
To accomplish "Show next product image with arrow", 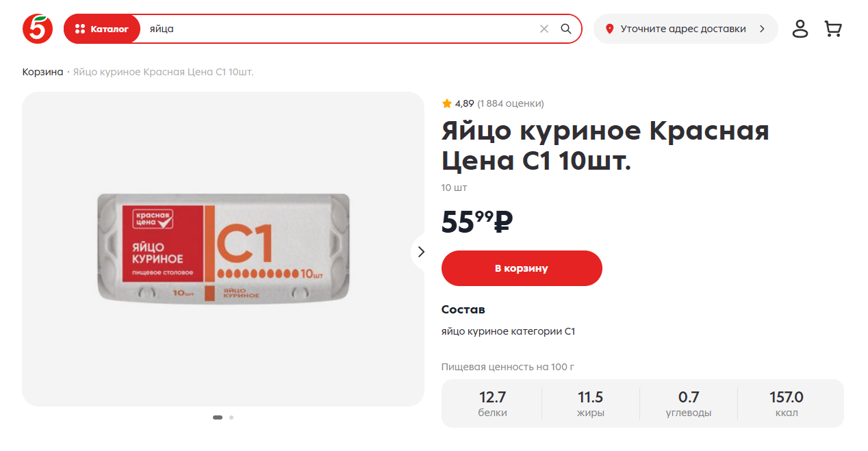I will pyautogui.click(x=421, y=252).
